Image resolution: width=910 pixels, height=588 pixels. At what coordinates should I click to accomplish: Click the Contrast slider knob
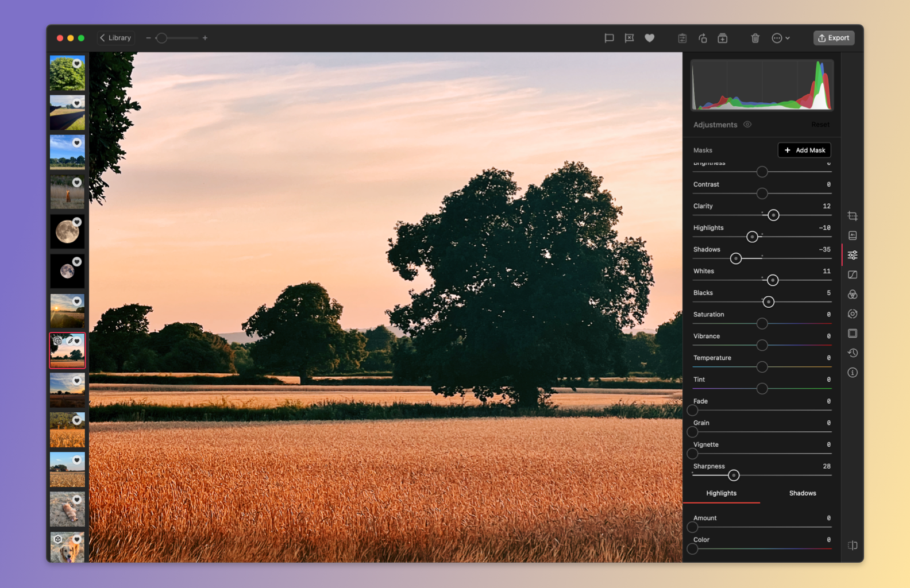(762, 194)
